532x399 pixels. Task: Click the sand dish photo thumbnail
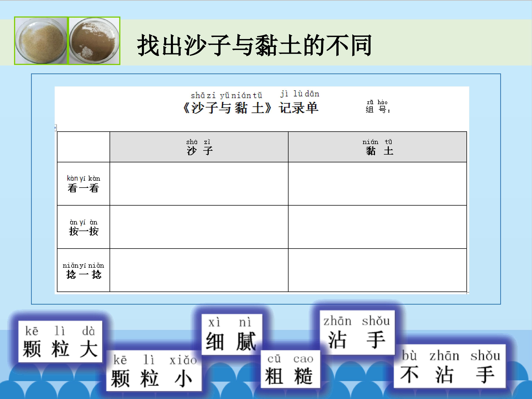41,41
